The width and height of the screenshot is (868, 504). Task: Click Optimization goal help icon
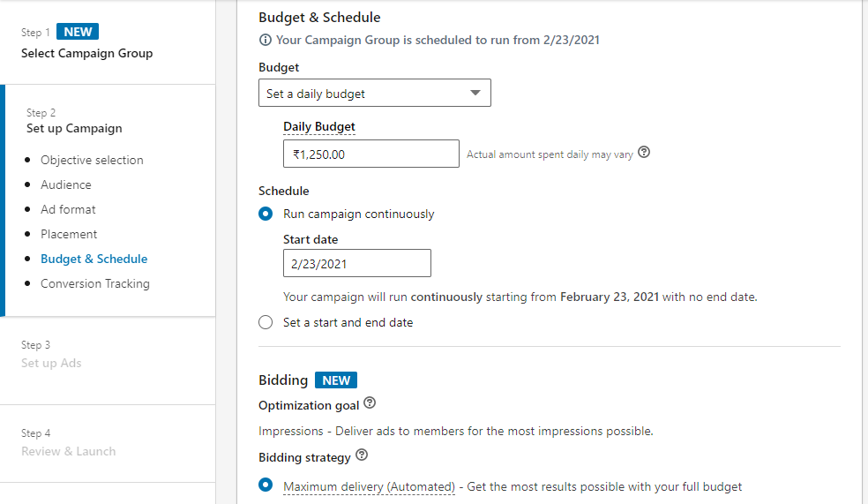pos(370,403)
